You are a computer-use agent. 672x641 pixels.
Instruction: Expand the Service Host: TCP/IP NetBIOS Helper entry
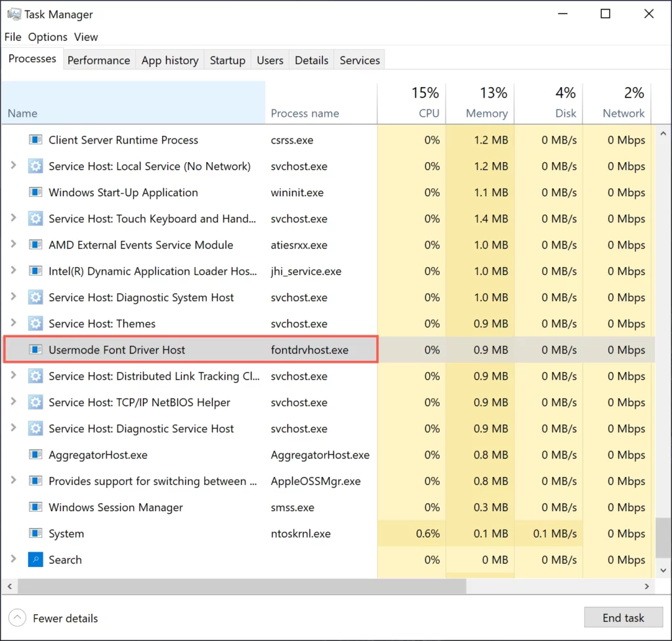(x=14, y=402)
